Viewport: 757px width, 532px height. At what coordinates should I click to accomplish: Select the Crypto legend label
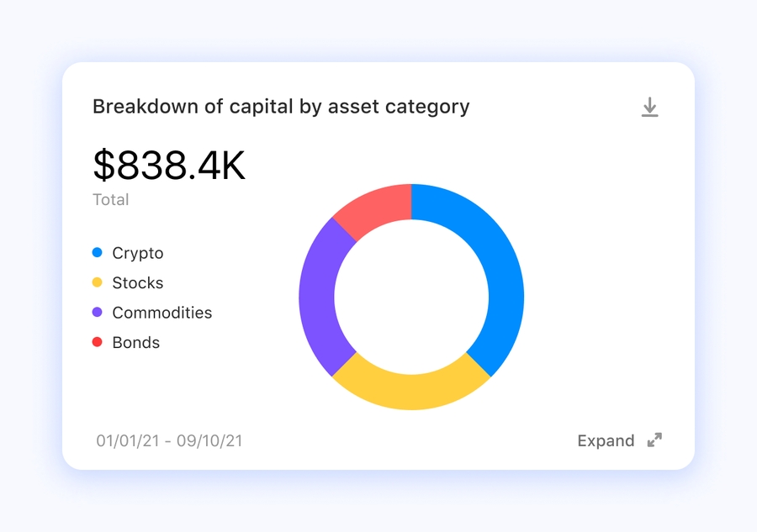(x=138, y=253)
